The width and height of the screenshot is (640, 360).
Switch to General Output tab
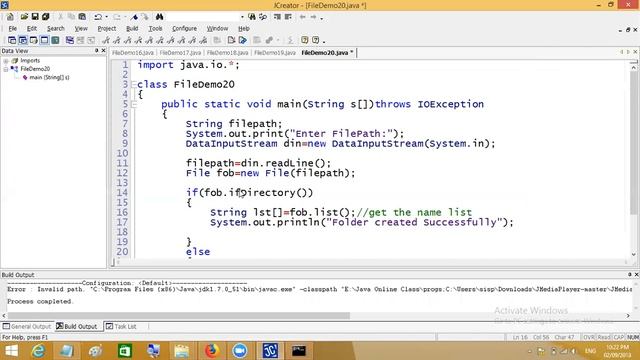[27, 327]
